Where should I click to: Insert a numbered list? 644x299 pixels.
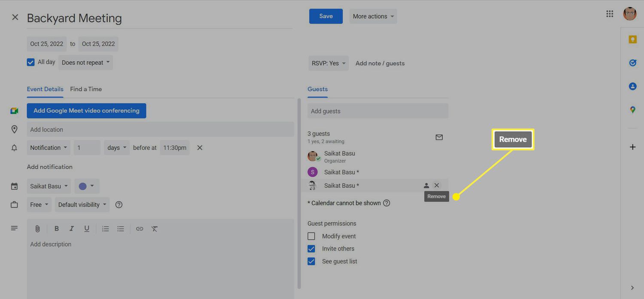(105, 229)
